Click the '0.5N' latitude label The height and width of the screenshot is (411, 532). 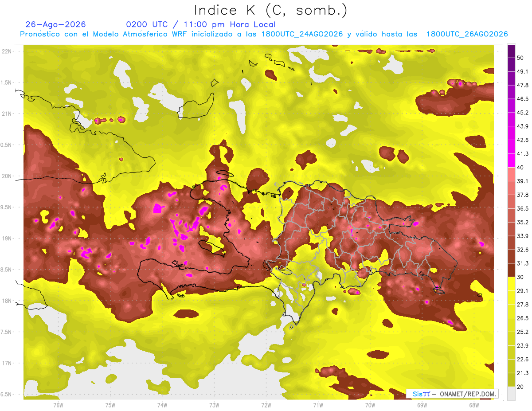[x=6, y=145]
